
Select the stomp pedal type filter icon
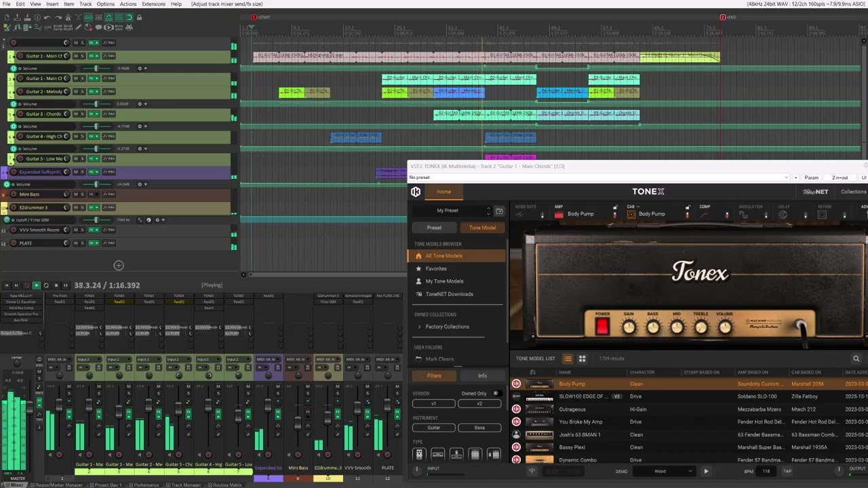[x=419, y=454]
